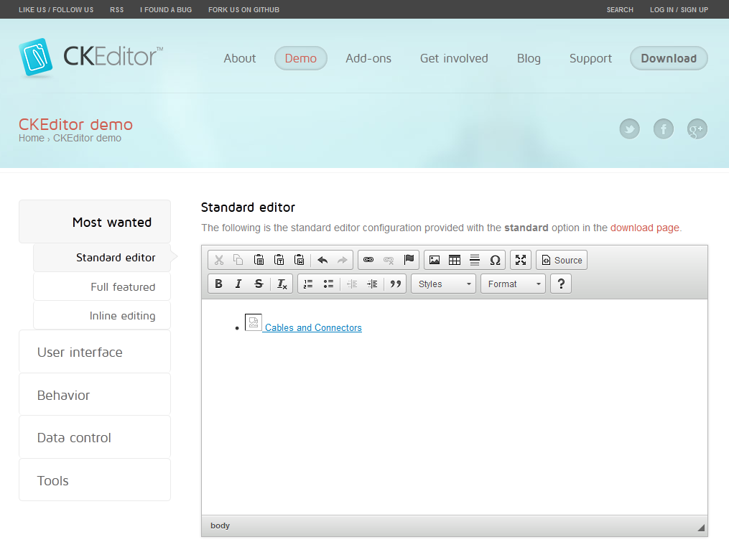
Task: Expand User interface sidebar section
Action: (x=95, y=352)
